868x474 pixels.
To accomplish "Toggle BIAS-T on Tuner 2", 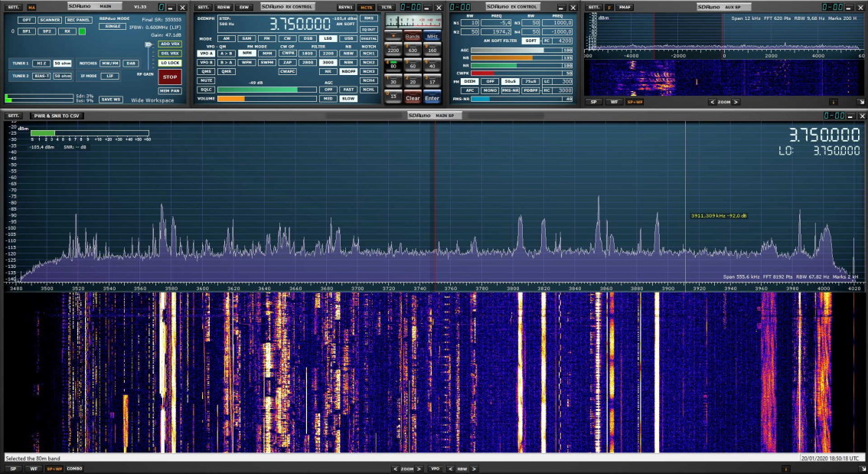I will [41, 76].
